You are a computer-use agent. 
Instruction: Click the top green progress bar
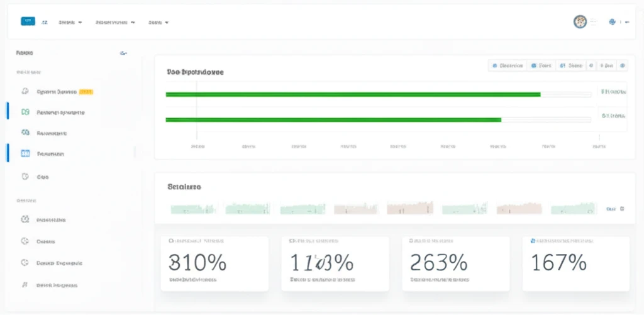[352, 94]
